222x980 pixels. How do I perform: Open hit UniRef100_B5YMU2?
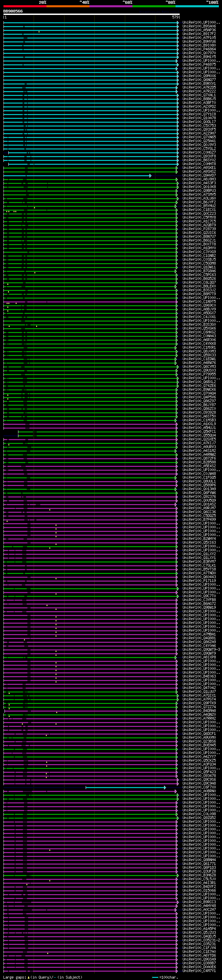click(199, 206)
